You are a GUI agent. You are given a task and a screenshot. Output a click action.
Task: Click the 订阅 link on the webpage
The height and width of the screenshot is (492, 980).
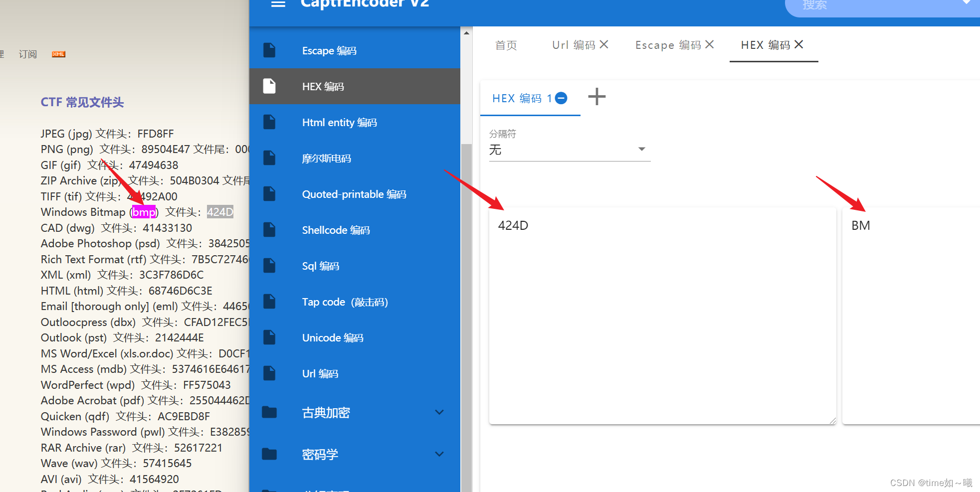pos(28,54)
